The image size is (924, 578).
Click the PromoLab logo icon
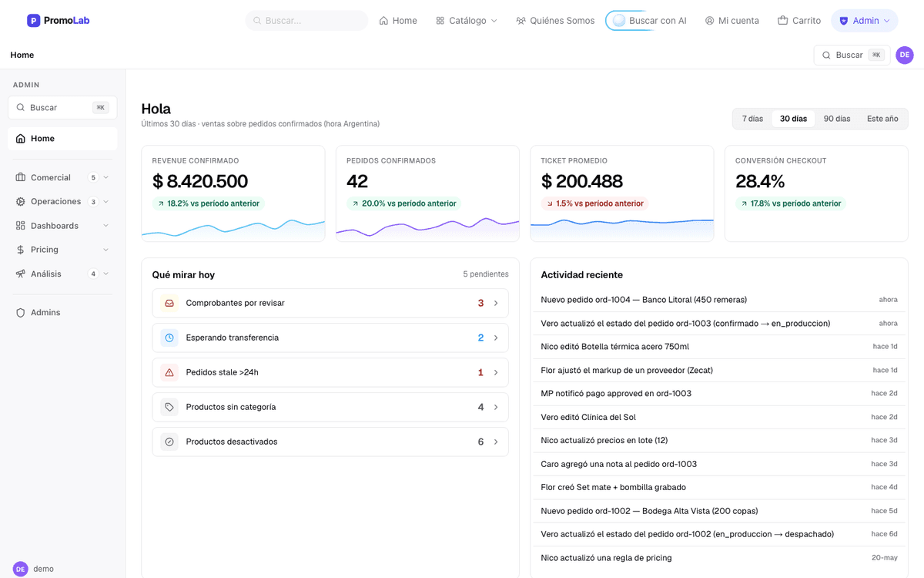(x=33, y=21)
